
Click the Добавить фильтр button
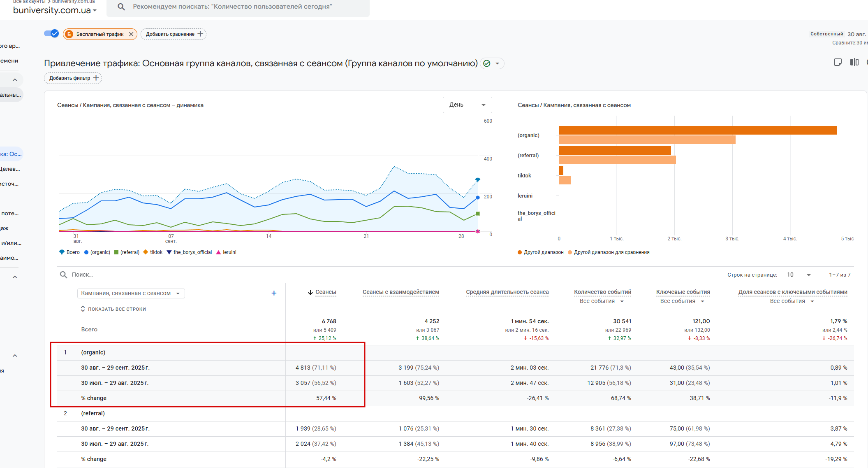73,78
